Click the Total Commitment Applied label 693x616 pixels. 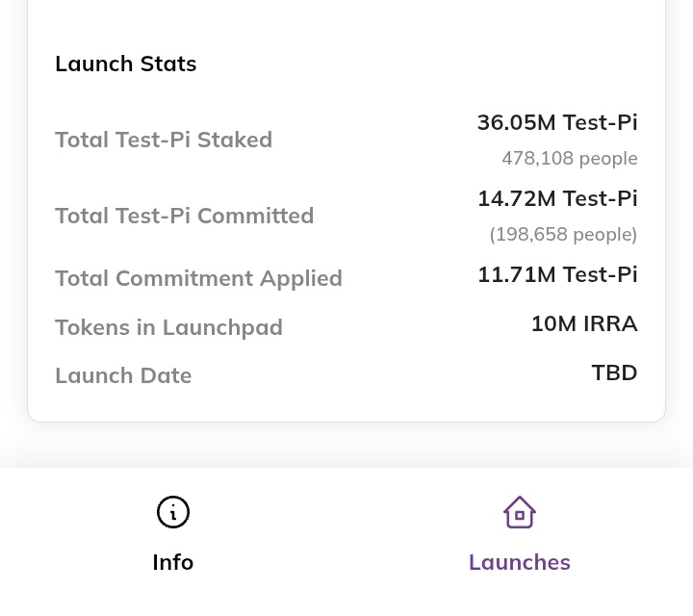(198, 279)
